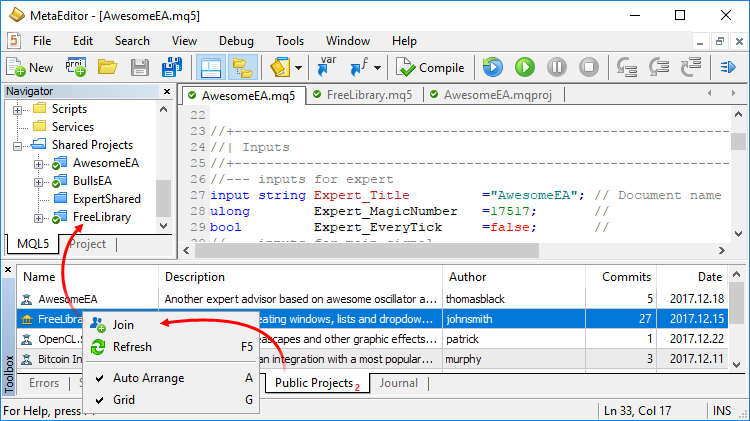Open the Search menu
Viewport: 750px width, 421px height.
pyautogui.click(x=132, y=41)
